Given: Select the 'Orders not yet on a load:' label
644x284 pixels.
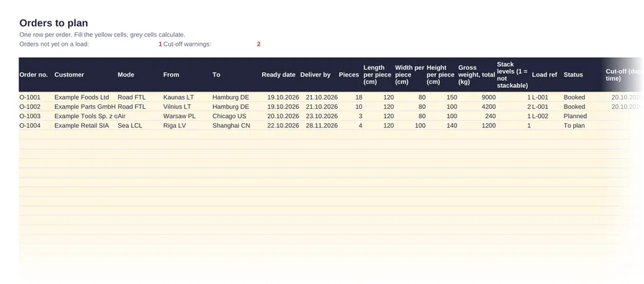Looking at the screenshot, I should click(54, 44).
